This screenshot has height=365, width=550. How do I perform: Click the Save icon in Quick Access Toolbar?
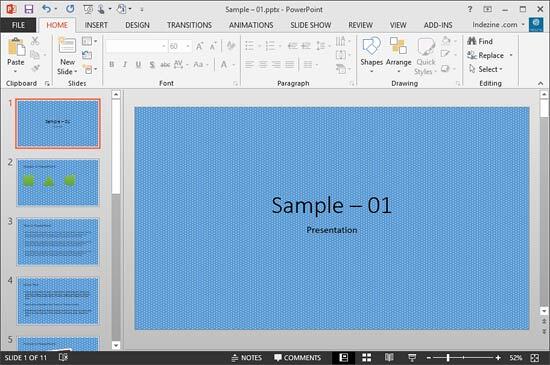[28, 9]
